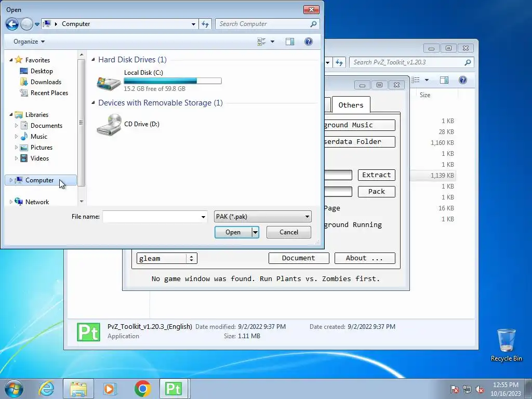The image size is (532, 399).
Task: Click the About ... button
Action: (x=365, y=258)
